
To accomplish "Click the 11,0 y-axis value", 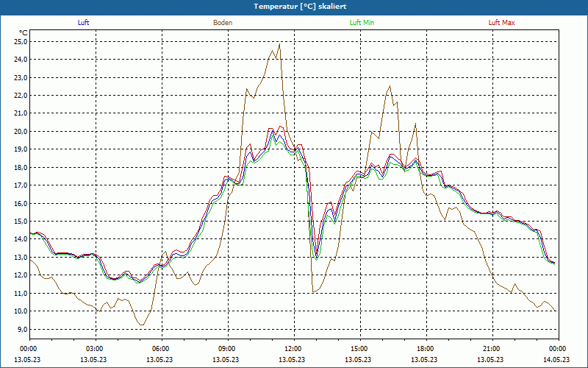I will 21,293.
